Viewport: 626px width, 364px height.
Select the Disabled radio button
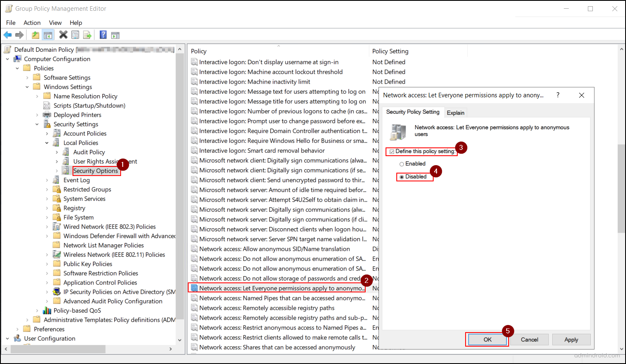click(401, 176)
